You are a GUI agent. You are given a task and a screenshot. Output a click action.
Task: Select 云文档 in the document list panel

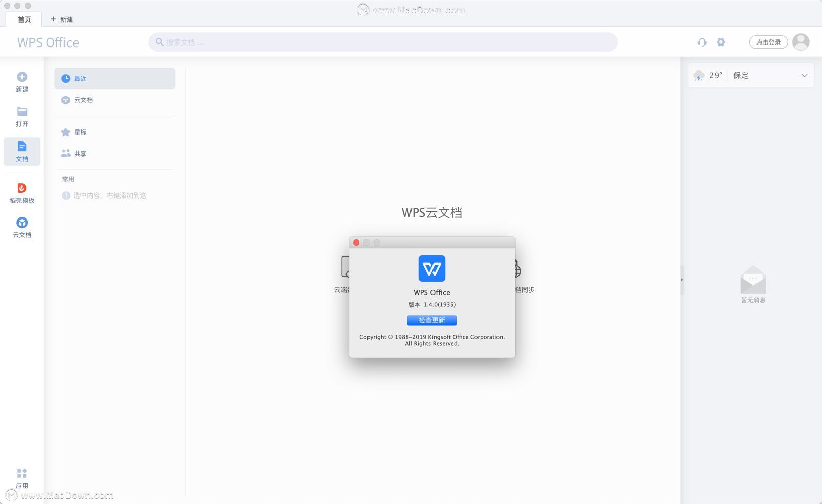115,100
